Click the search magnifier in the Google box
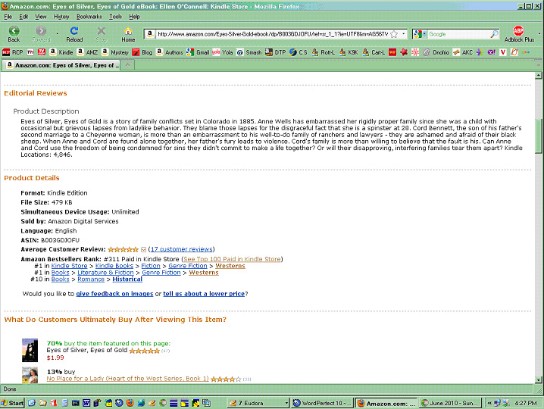 (x=494, y=34)
